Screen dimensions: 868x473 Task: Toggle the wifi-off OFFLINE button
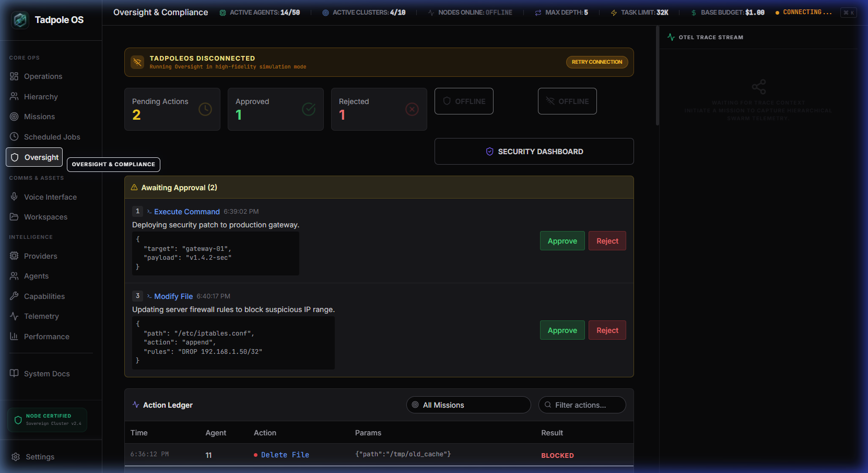coord(567,101)
